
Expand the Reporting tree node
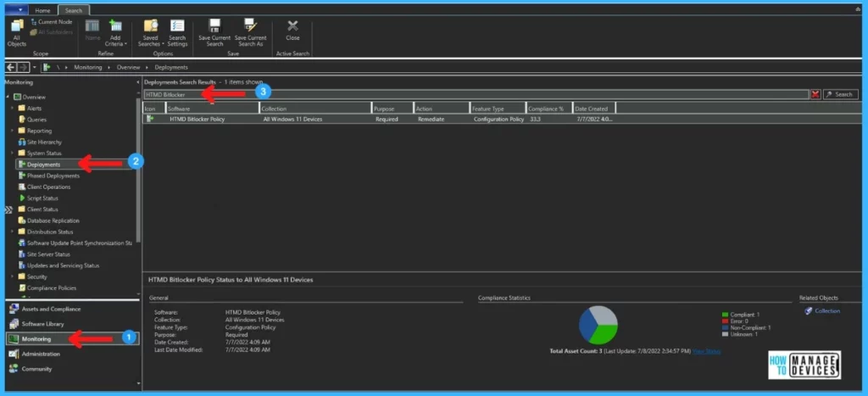(12, 131)
